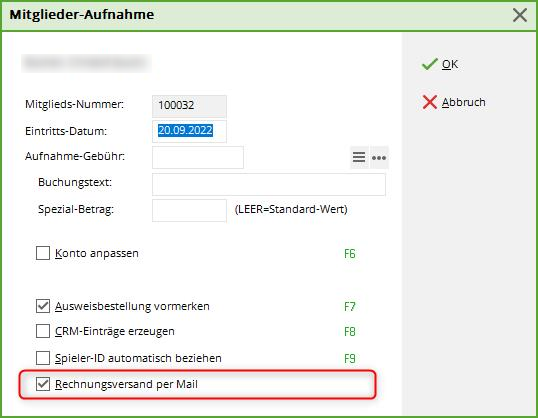Enable Spieler-ID automatisch beziehen
Image resolution: width=538 pixels, height=418 pixels.
43,358
